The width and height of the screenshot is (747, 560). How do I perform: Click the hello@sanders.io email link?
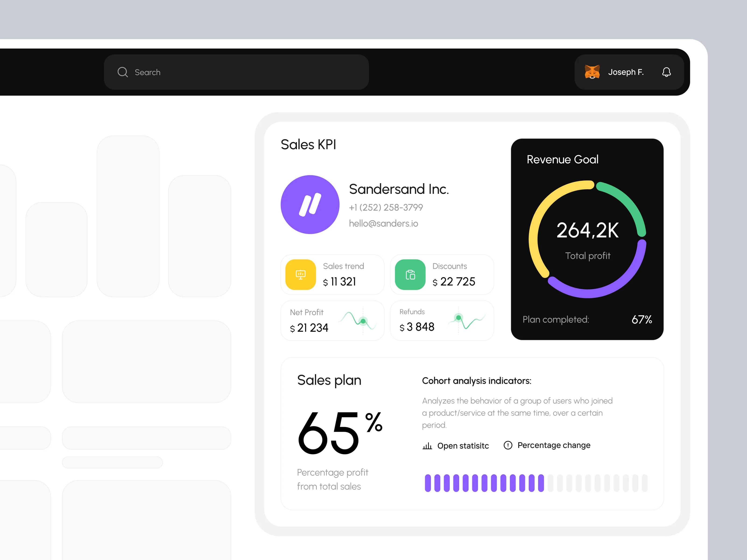pos(383,224)
